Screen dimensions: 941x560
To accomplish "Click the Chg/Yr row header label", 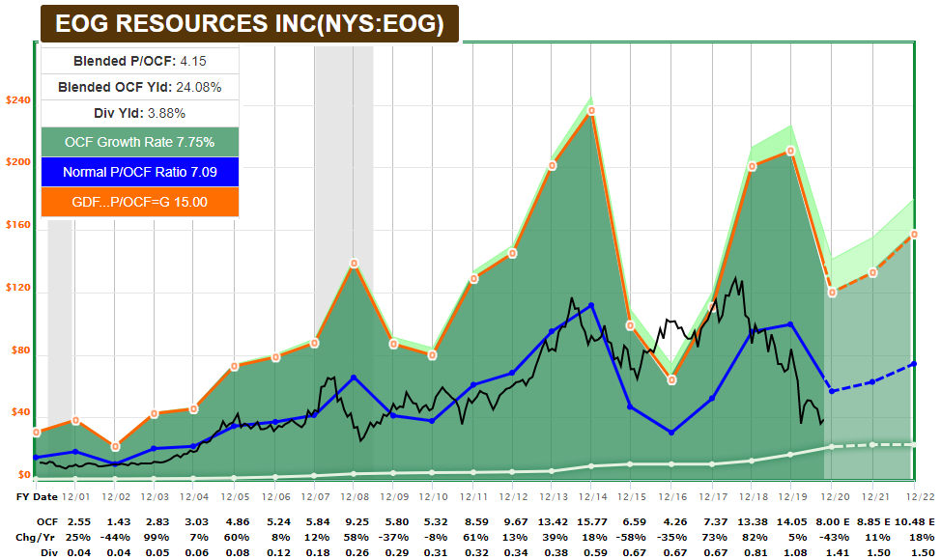I will 38,537.
